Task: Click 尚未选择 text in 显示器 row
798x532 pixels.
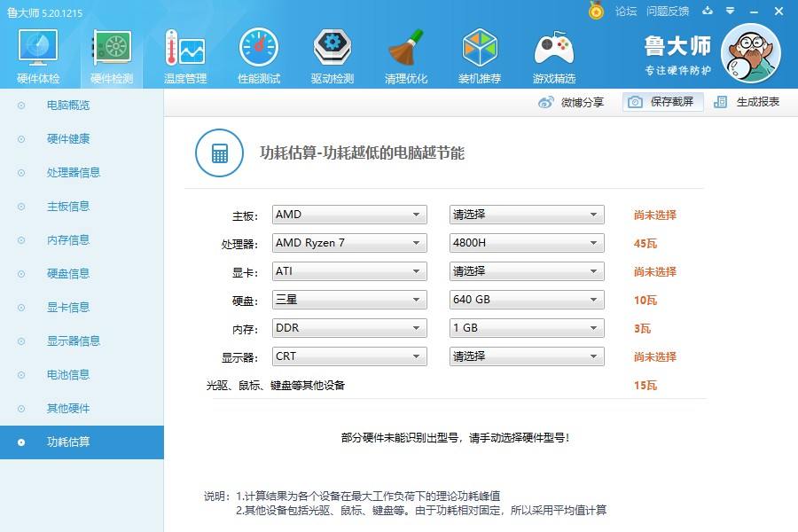Action: click(x=655, y=356)
